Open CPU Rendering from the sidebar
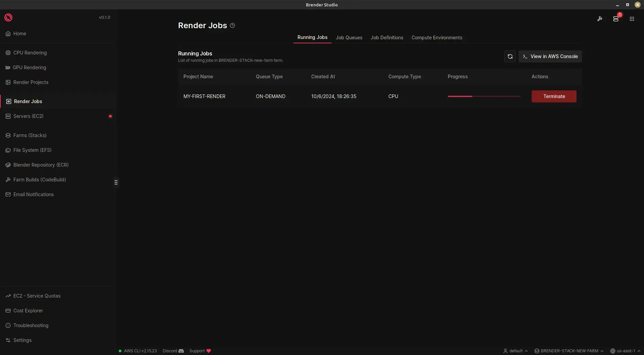This screenshot has width=644, height=355. tap(30, 53)
